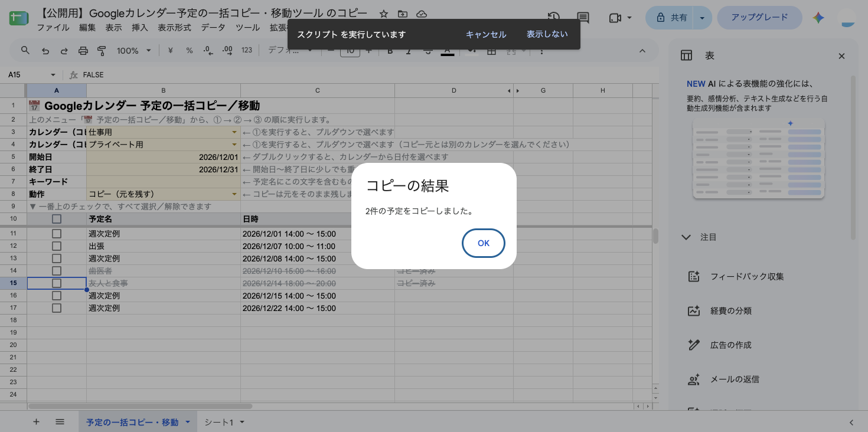Screen dimensions: 868x432
Task: Check the box for row 17 週次定例
Action: (57, 308)
